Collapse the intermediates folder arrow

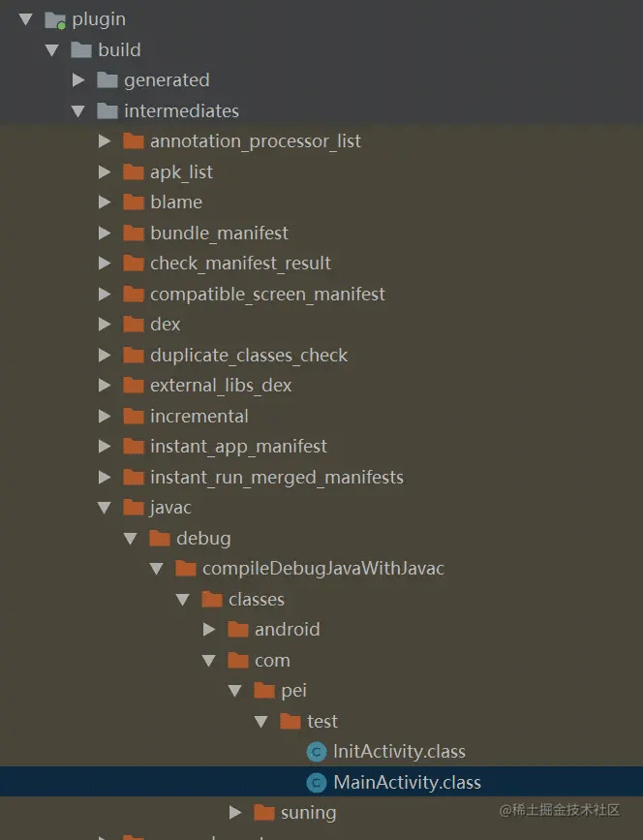[78, 111]
